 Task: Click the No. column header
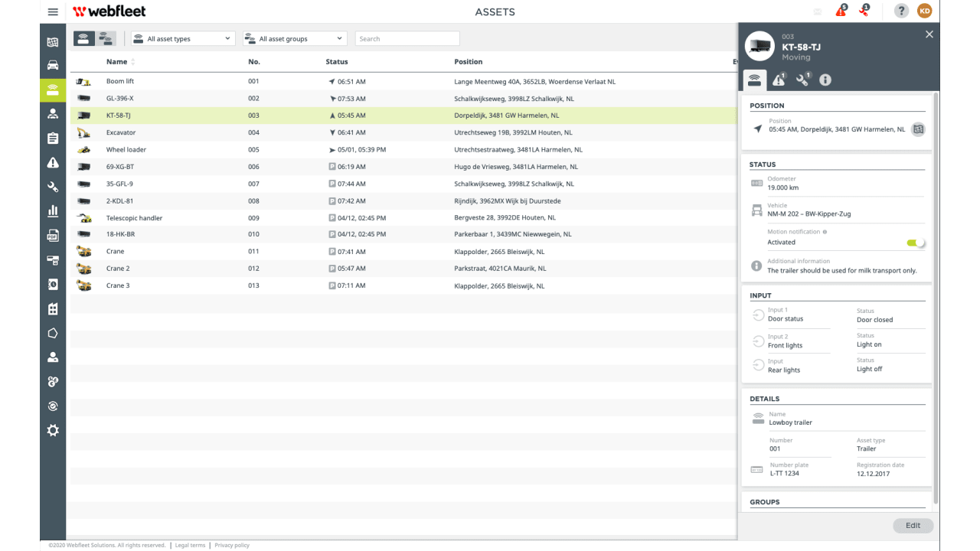point(254,62)
